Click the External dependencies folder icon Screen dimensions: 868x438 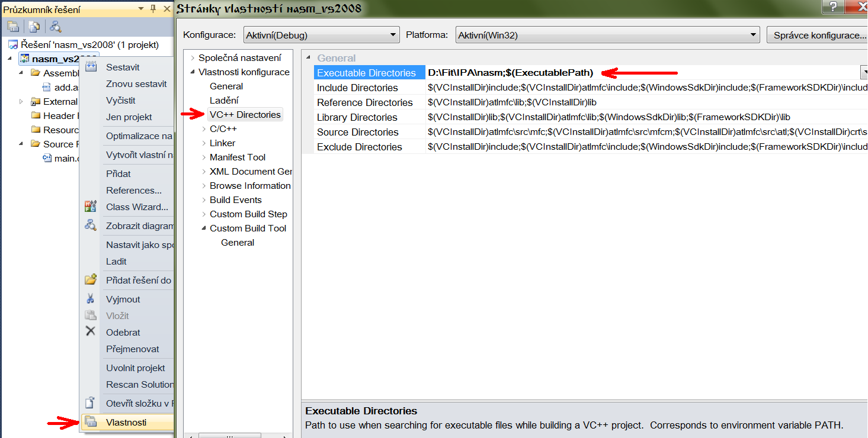click(36, 101)
